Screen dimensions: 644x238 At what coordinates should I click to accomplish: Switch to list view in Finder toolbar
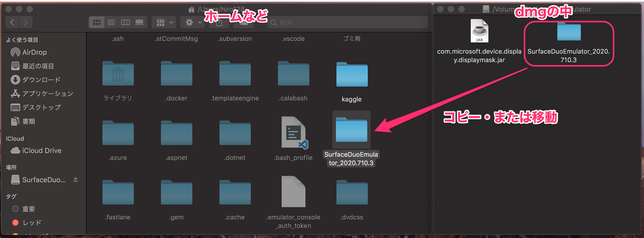click(111, 22)
